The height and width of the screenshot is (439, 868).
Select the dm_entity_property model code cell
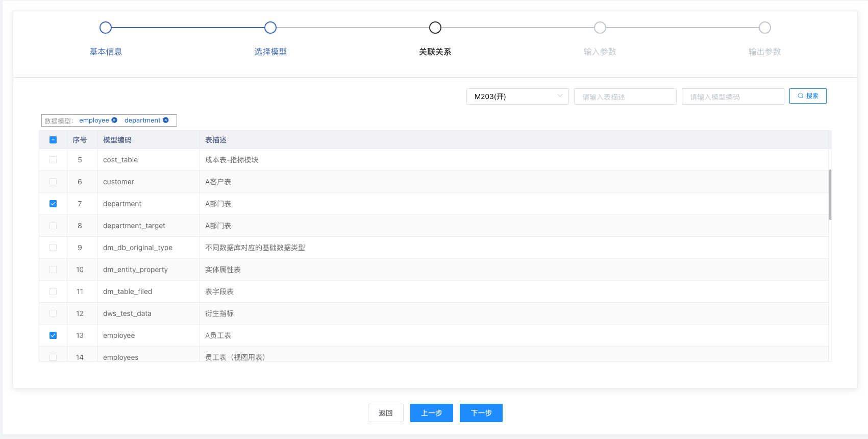click(148, 270)
